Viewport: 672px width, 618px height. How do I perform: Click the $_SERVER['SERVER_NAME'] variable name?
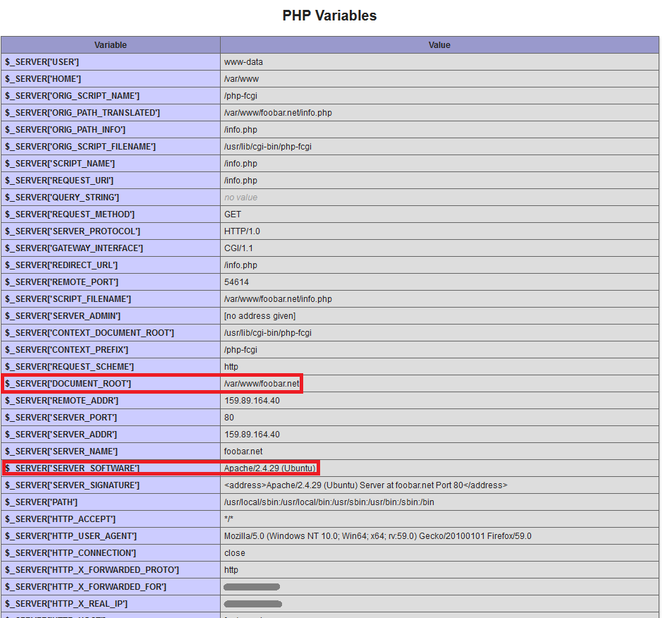[61, 452]
